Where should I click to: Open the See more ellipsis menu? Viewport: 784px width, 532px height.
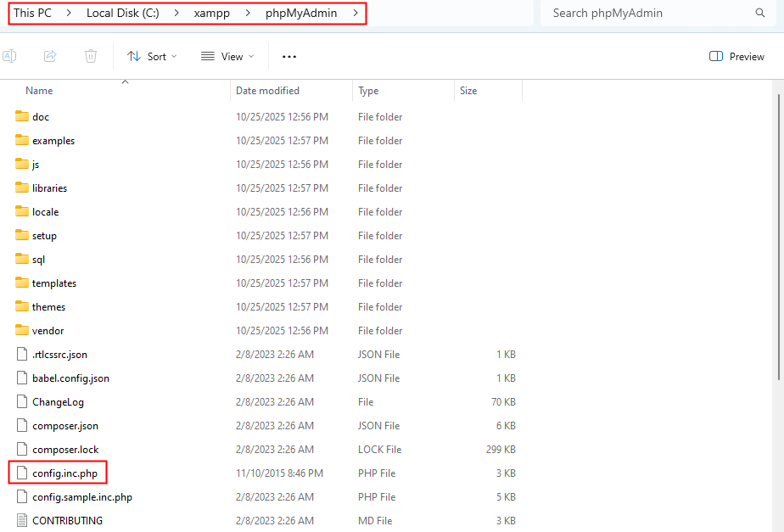pos(288,56)
